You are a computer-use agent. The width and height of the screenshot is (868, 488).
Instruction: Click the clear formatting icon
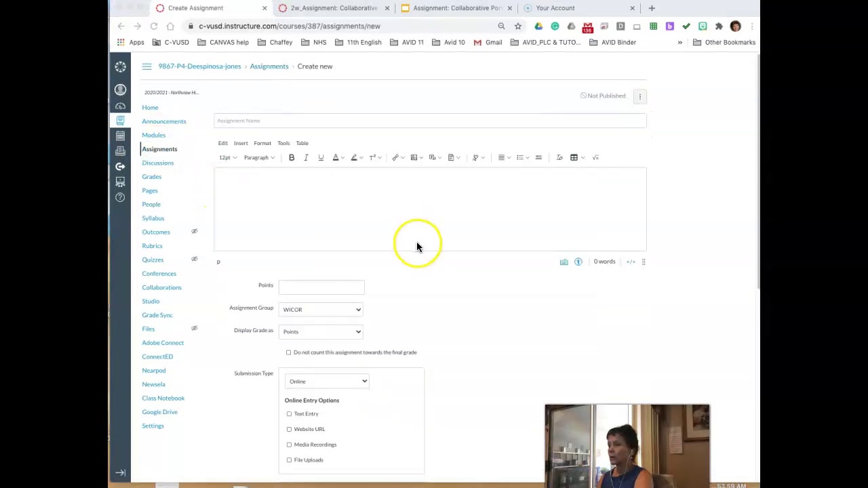point(559,157)
